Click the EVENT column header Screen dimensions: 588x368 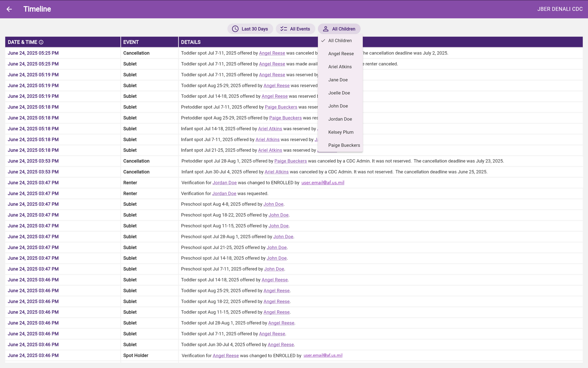tap(149, 42)
